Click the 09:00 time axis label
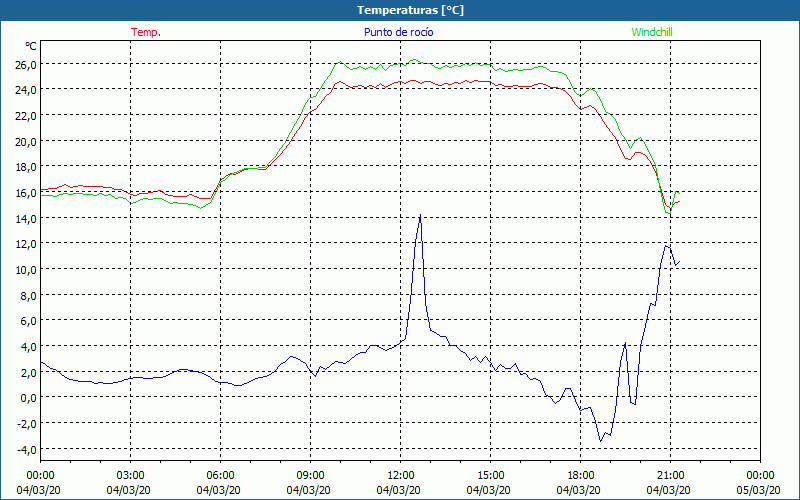This screenshot has height=500, width=800. [310, 476]
